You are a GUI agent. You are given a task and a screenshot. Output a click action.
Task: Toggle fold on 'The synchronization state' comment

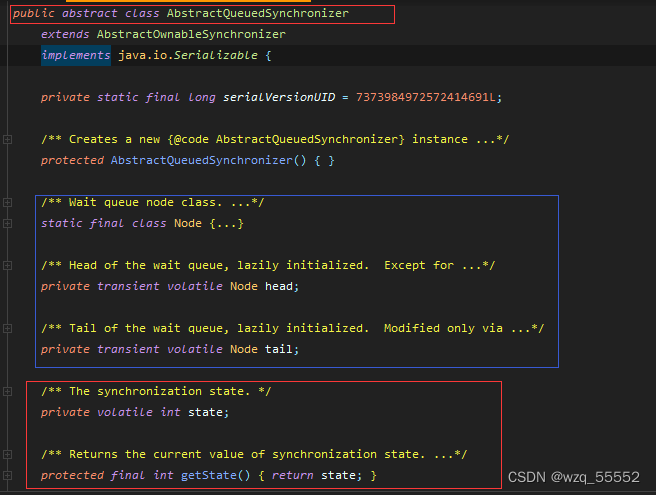click(8, 392)
